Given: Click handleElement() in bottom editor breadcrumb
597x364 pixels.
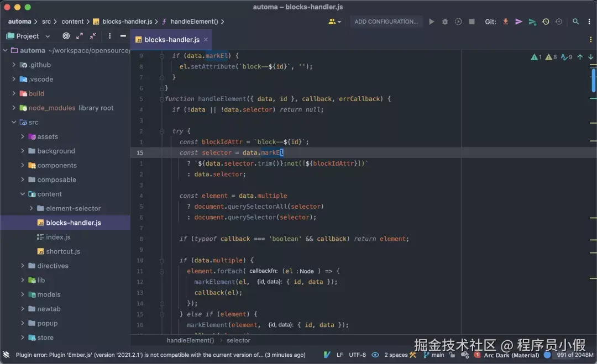Looking at the screenshot, I should point(190,340).
